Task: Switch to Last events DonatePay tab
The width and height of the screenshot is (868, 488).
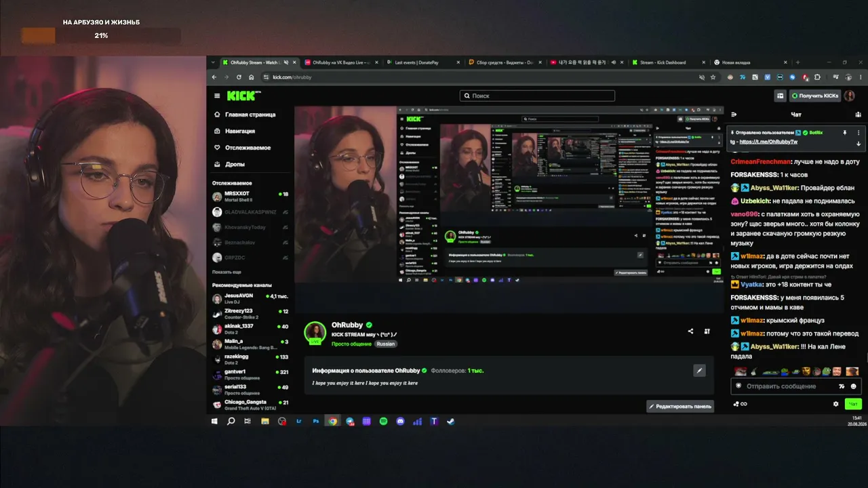Action: [x=422, y=62]
